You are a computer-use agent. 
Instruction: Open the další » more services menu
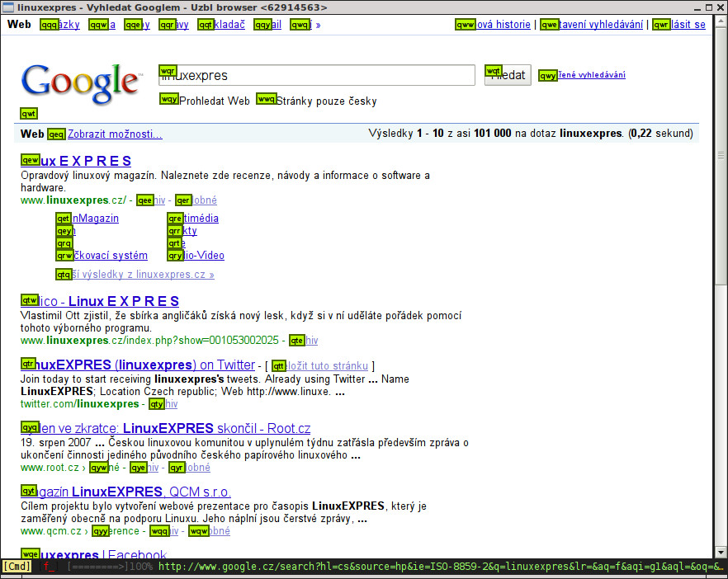pyautogui.click(x=305, y=24)
